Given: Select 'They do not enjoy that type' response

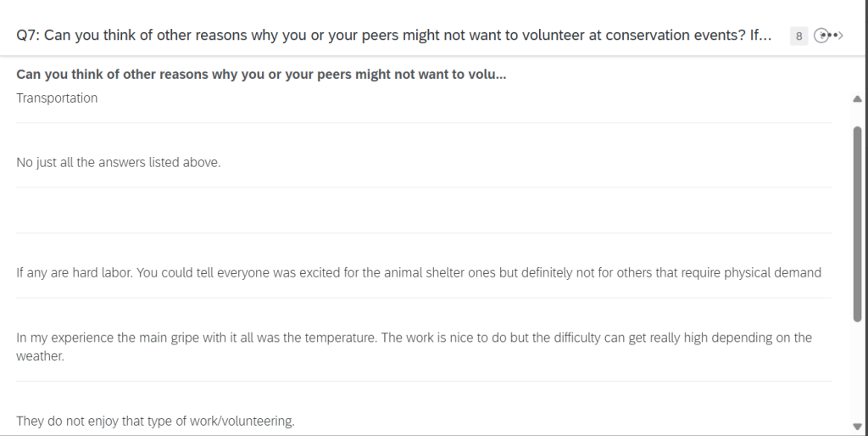Looking at the screenshot, I should pos(155,421).
